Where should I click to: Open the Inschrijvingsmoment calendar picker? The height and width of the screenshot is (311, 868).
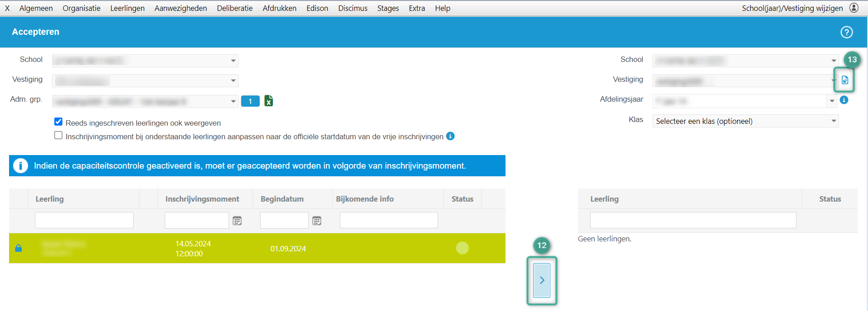(x=237, y=221)
